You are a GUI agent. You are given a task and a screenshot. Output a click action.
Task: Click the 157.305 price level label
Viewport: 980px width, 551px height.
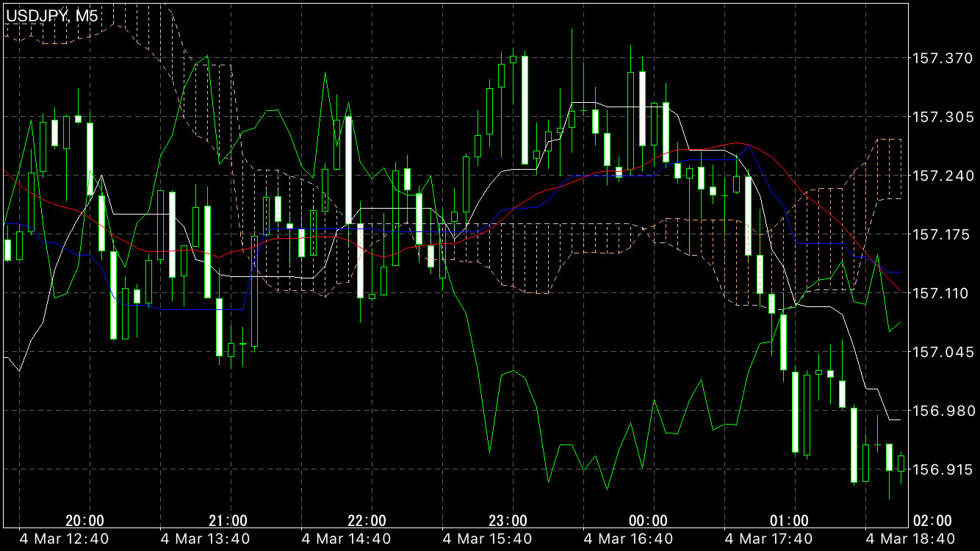coord(940,117)
